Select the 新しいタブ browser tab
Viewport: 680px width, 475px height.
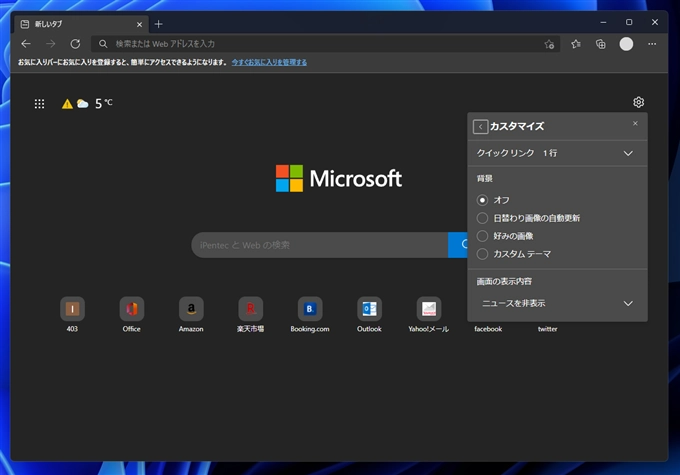(x=81, y=24)
